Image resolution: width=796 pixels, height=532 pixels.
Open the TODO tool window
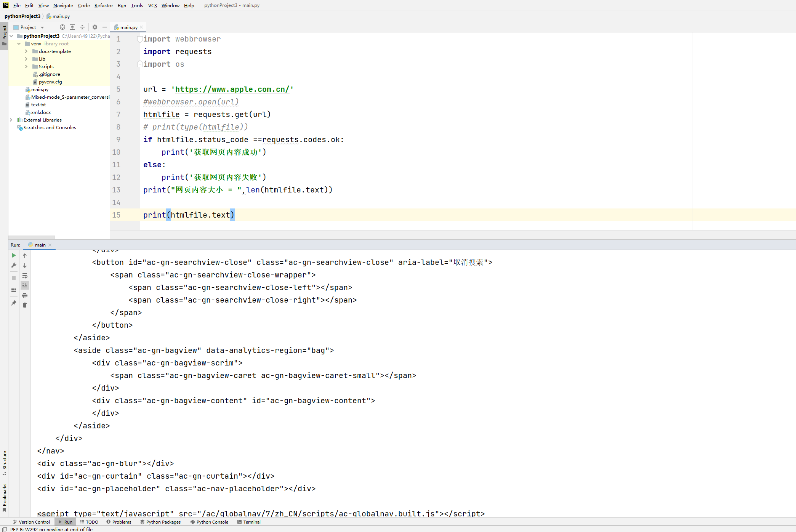click(x=90, y=522)
